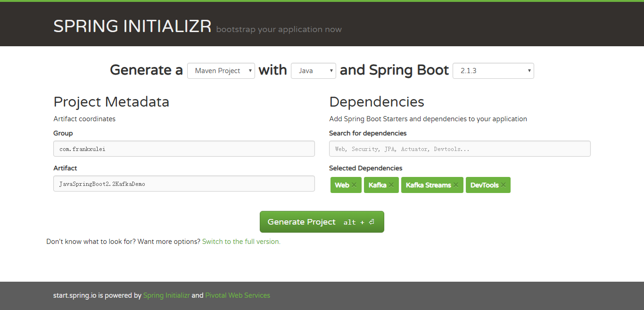
Task: Open the Pivotal Web Services footer link
Action: [x=238, y=295]
